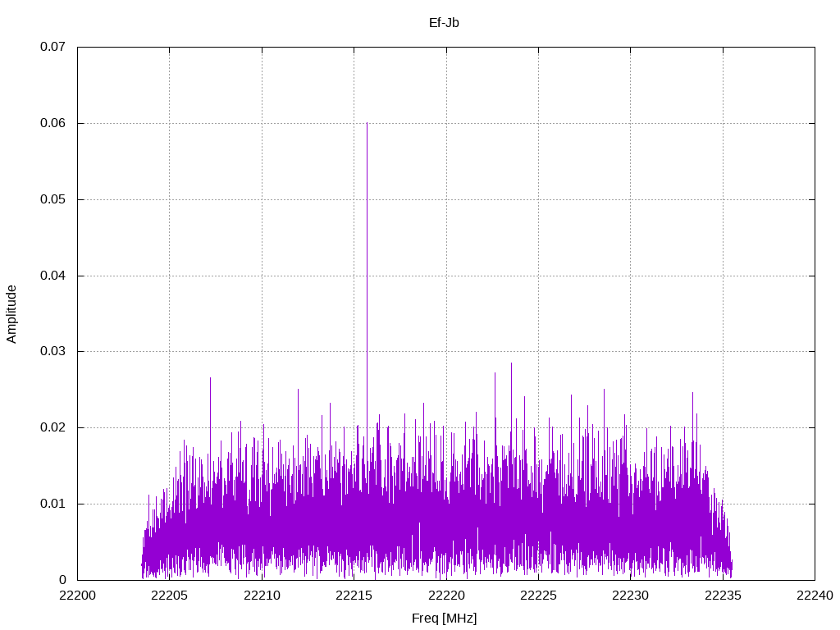Select the 0.06 y-axis tick label
Viewport: 840px width, 630px height.
pyautogui.click(x=52, y=123)
